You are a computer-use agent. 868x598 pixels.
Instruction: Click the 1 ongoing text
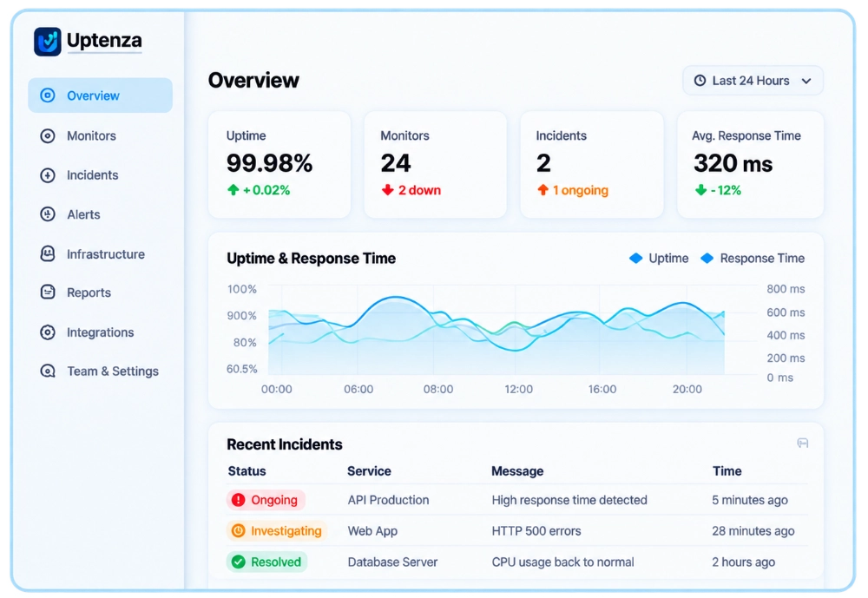[580, 190]
